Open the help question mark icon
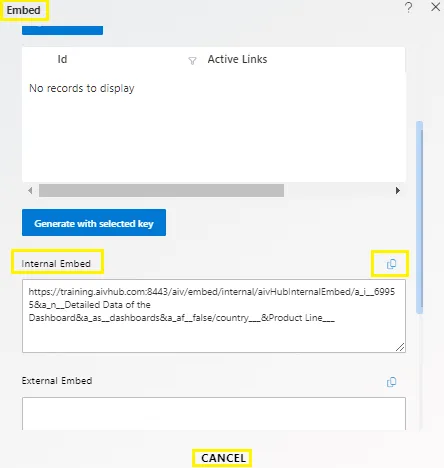The height and width of the screenshot is (468, 444). [408, 7]
